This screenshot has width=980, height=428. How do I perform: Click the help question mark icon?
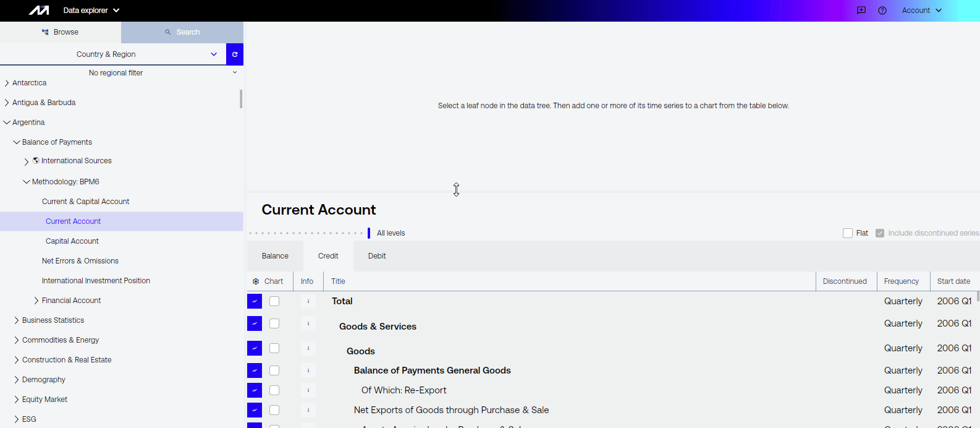882,11
